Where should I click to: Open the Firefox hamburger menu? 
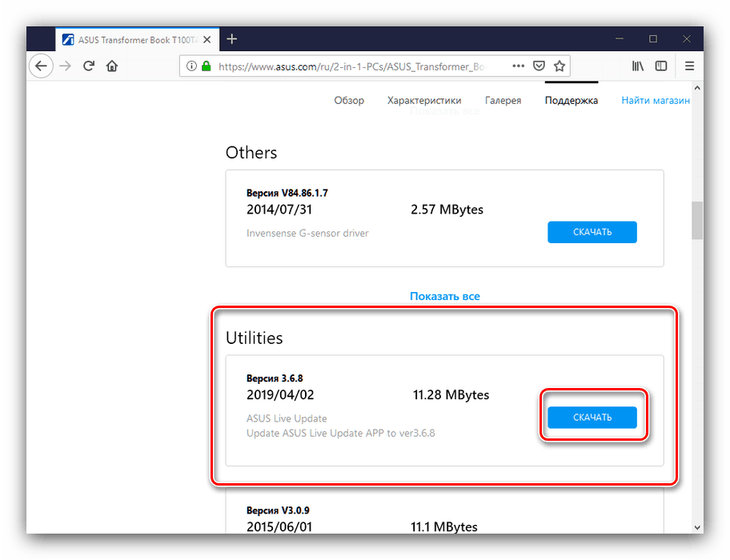[x=689, y=66]
